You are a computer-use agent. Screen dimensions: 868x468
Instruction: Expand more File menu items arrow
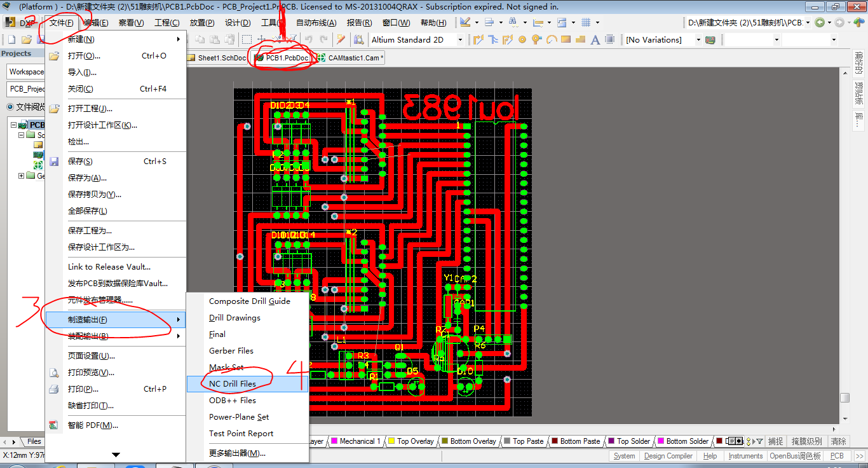[x=116, y=455]
